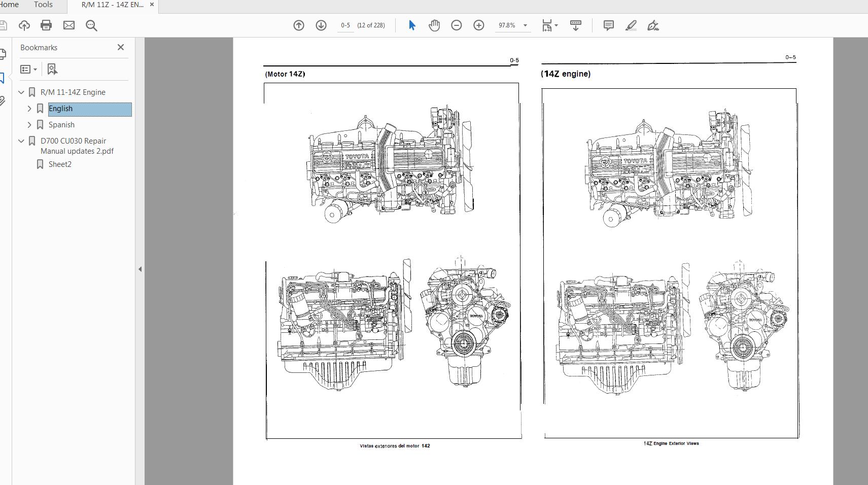
Task: Close the R/M 11Z - 14Z document tab
Action: (152, 5)
